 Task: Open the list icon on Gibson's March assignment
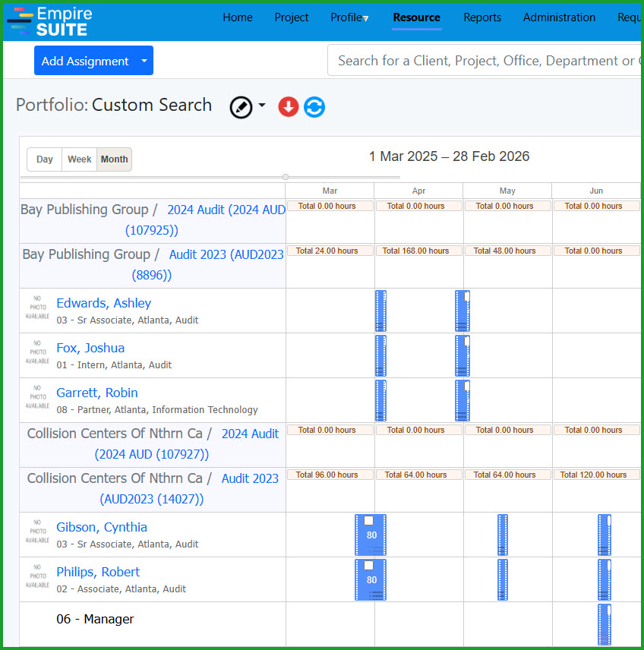[375, 550]
